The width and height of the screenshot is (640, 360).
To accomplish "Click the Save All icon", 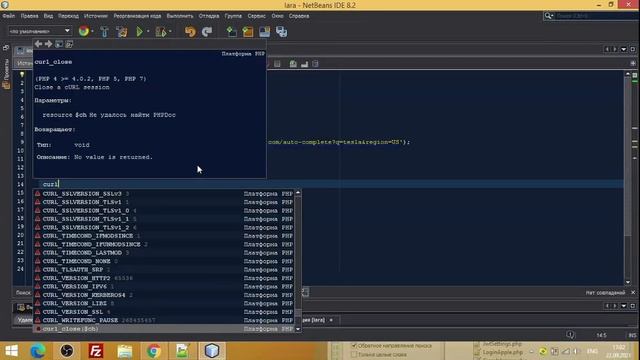I will click(281, 31).
